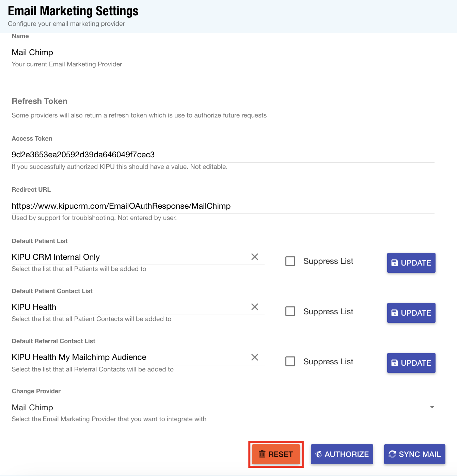
Task: Check Suppress List for Patient Contact List
Action: (x=290, y=311)
